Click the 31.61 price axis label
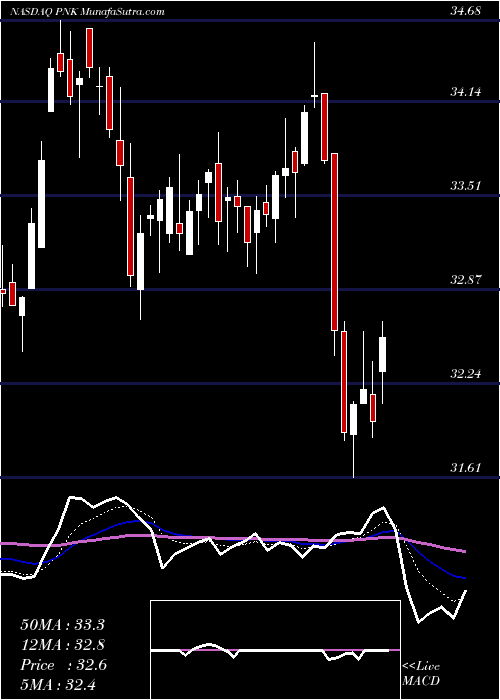 point(466,467)
